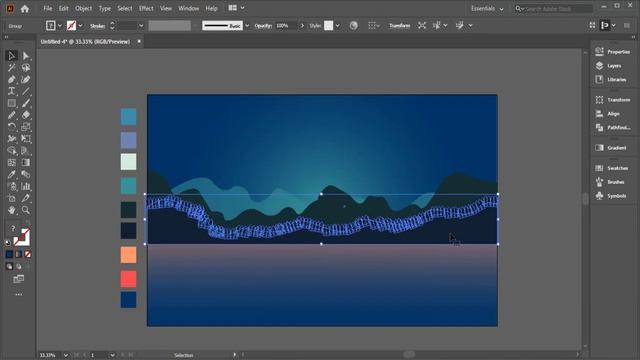The width and height of the screenshot is (640, 360).
Task: Choose the Lasso tool
Action: tap(26, 67)
